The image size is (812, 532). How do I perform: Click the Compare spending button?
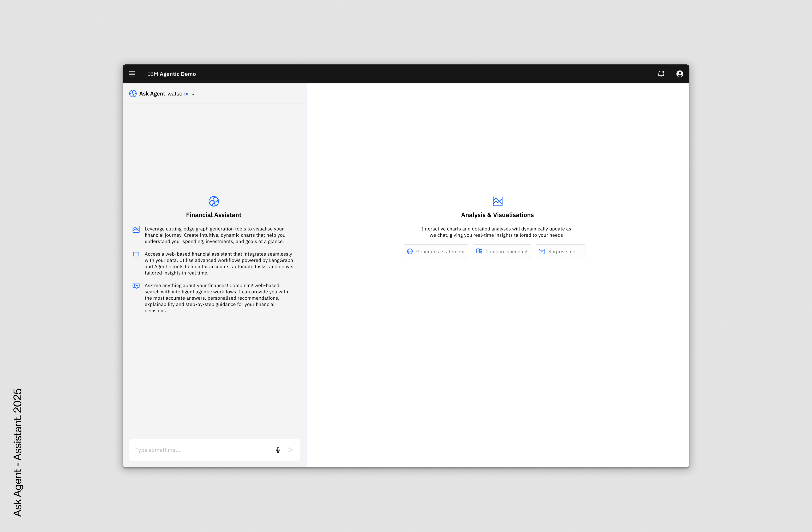(x=501, y=251)
